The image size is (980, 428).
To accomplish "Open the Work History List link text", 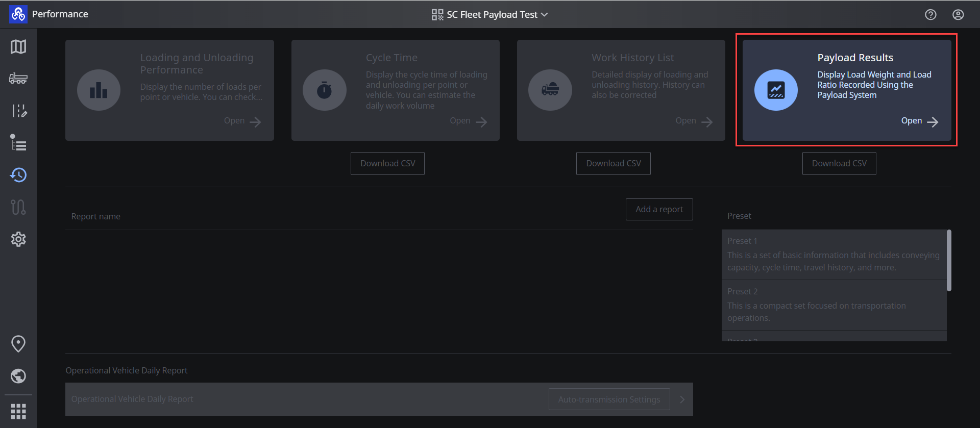I will 685,121.
